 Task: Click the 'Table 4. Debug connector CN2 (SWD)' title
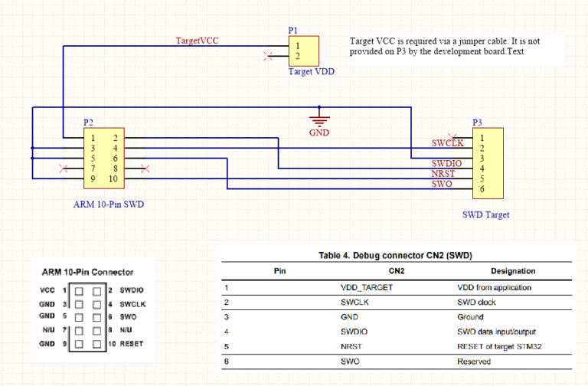pos(395,256)
